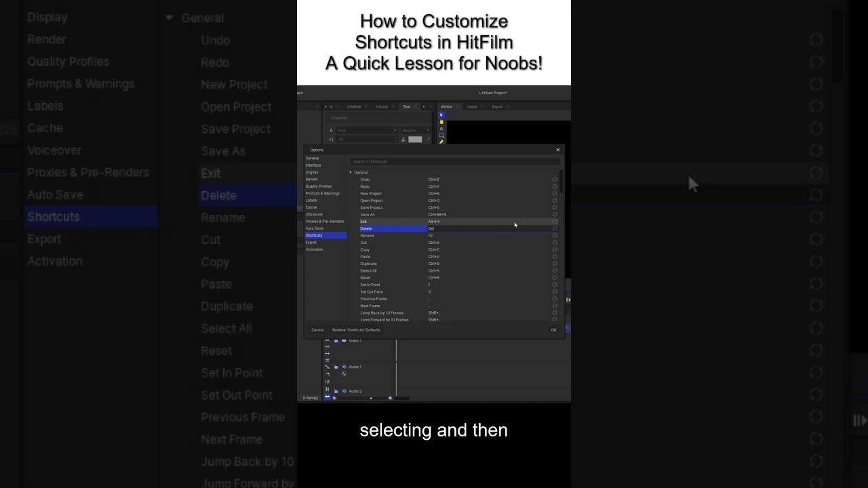Toggle the lock on Video 1 track
Viewport: 868px width, 488px height.
(336, 341)
